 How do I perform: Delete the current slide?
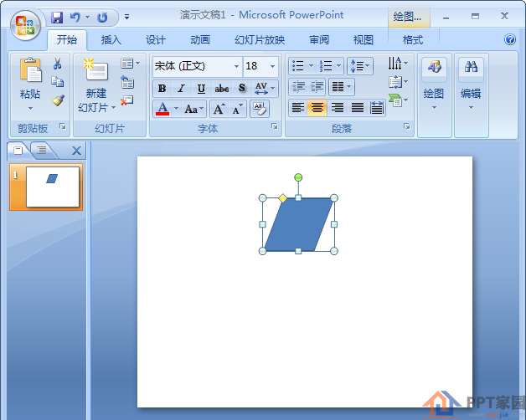pyautogui.click(x=126, y=100)
